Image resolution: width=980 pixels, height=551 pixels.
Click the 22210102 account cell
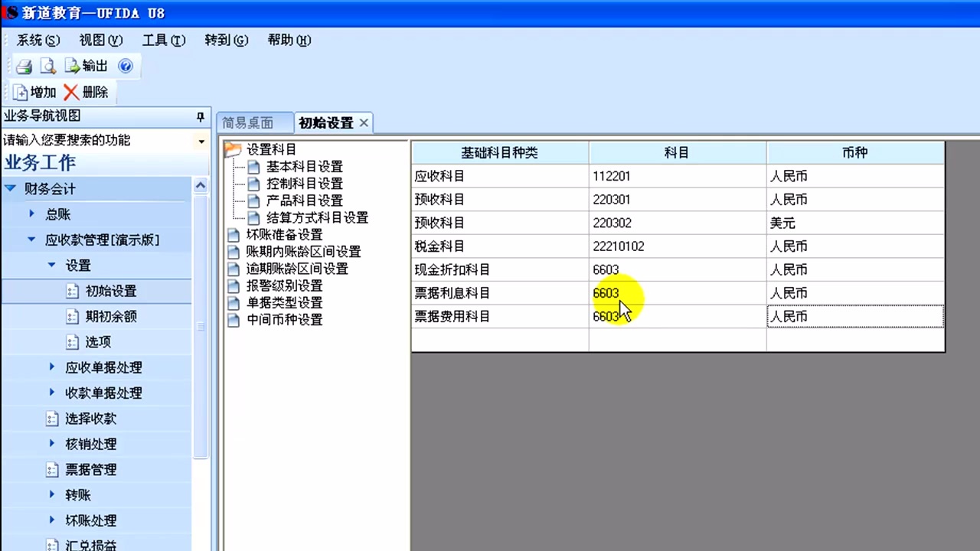(678, 246)
